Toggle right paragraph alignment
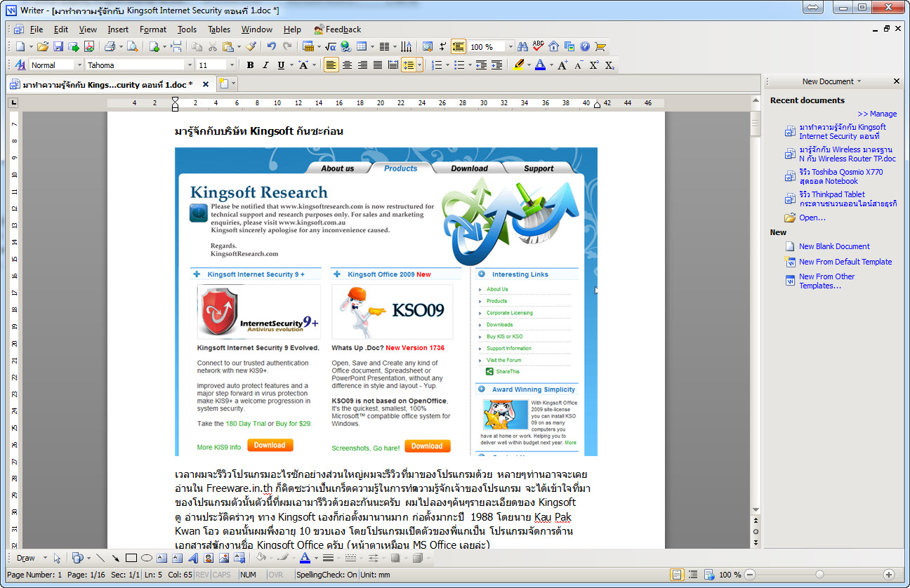 click(x=362, y=65)
